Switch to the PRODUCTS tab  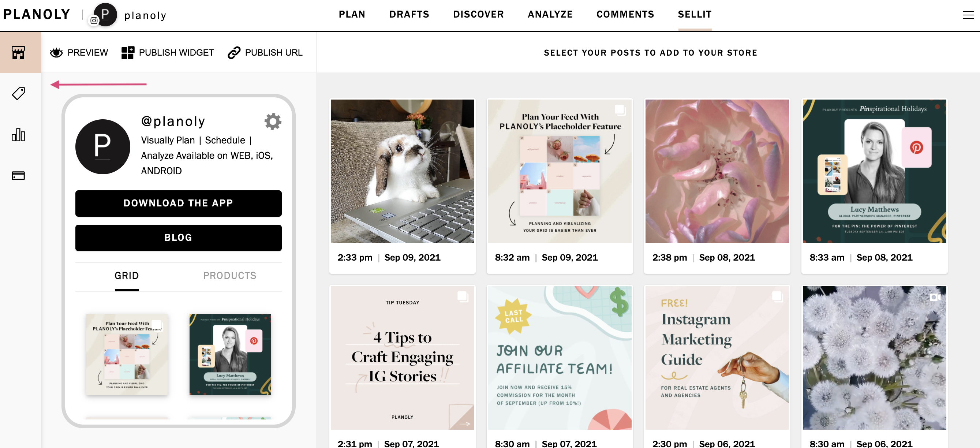(x=230, y=276)
